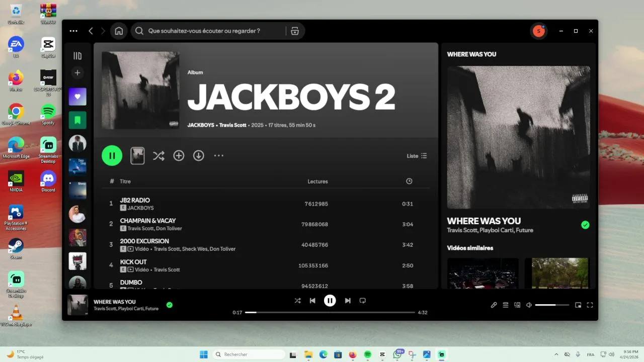Open WhatsApp from the Windows taskbar
This screenshot has width=644, height=362.
click(x=397, y=354)
